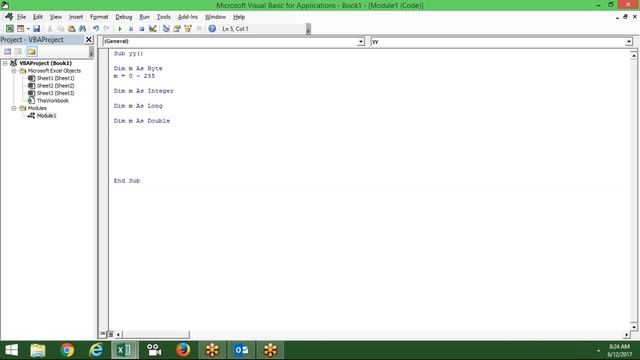This screenshot has height=360, width=640.
Task: Open the Debug menu
Action: pos(124,17)
